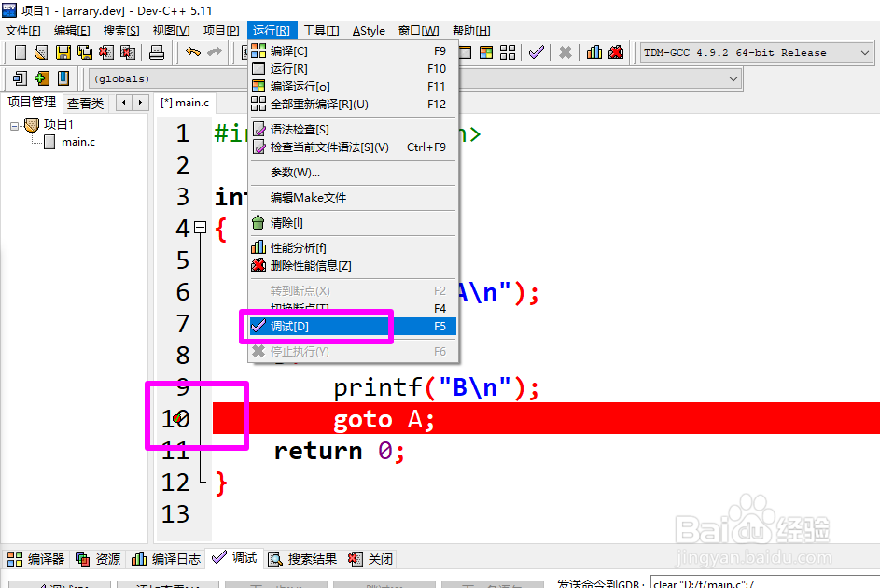Switch to 查看类 panel tab
The width and height of the screenshot is (880, 588).
[x=85, y=104]
